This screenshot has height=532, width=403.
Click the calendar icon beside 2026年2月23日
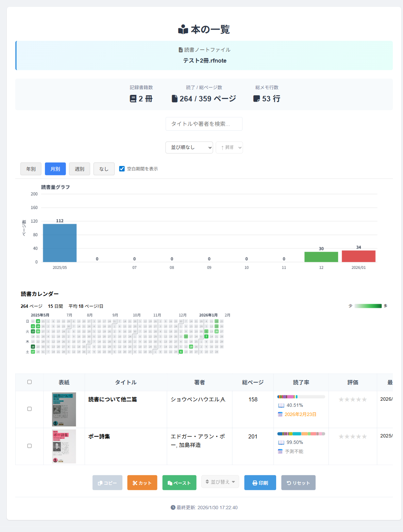(x=280, y=414)
